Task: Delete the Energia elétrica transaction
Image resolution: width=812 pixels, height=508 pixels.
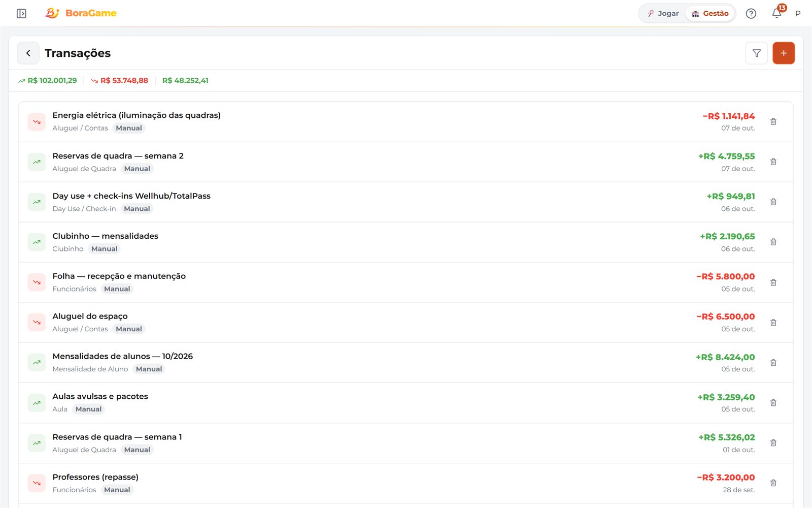Action: [x=773, y=121]
